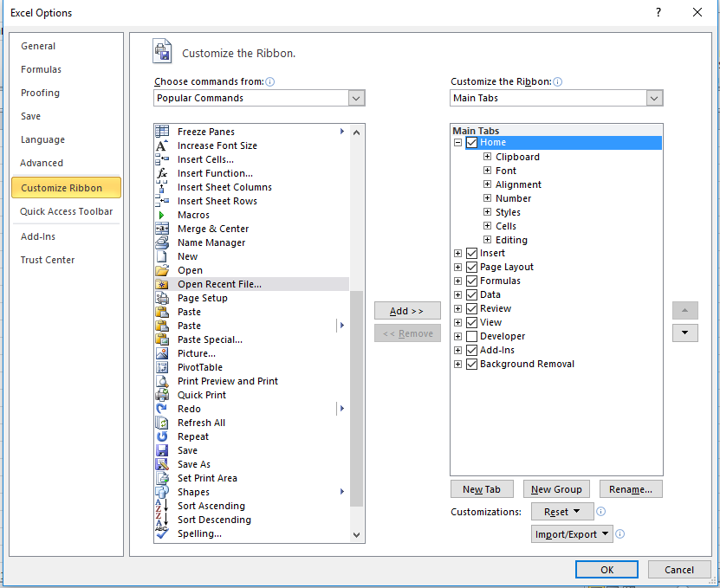
Task: Click the commands list scrollbar up arrow
Action: pos(357,132)
